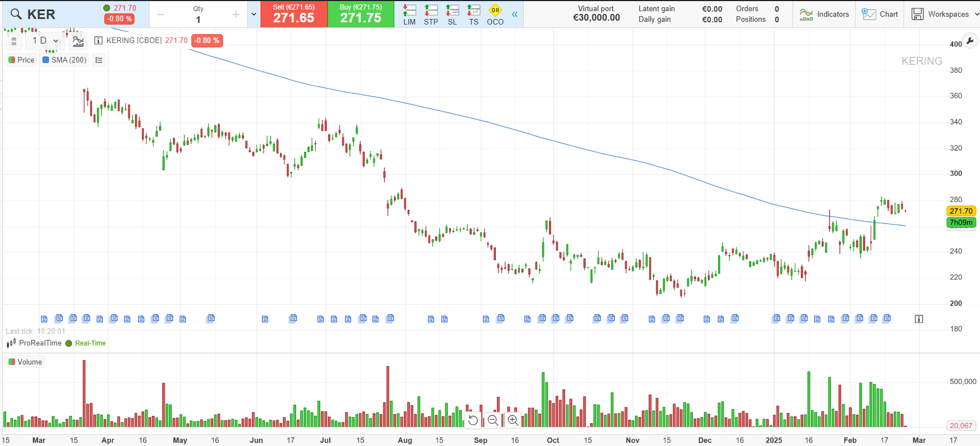Open chart settings wrench icon
The image size is (980, 446).
pyautogui.click(x=970, y=41)
